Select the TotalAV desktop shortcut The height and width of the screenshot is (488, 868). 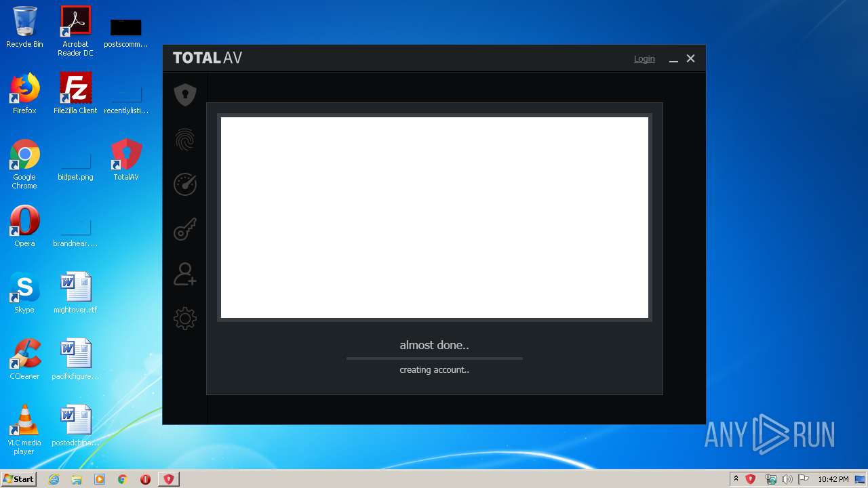click(126, 160)
